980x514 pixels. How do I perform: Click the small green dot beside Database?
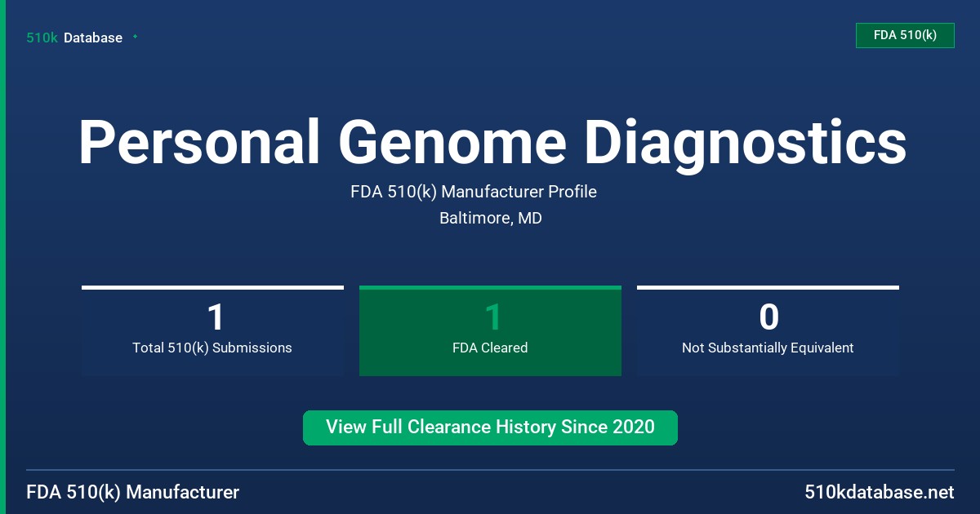click(135, 37)
